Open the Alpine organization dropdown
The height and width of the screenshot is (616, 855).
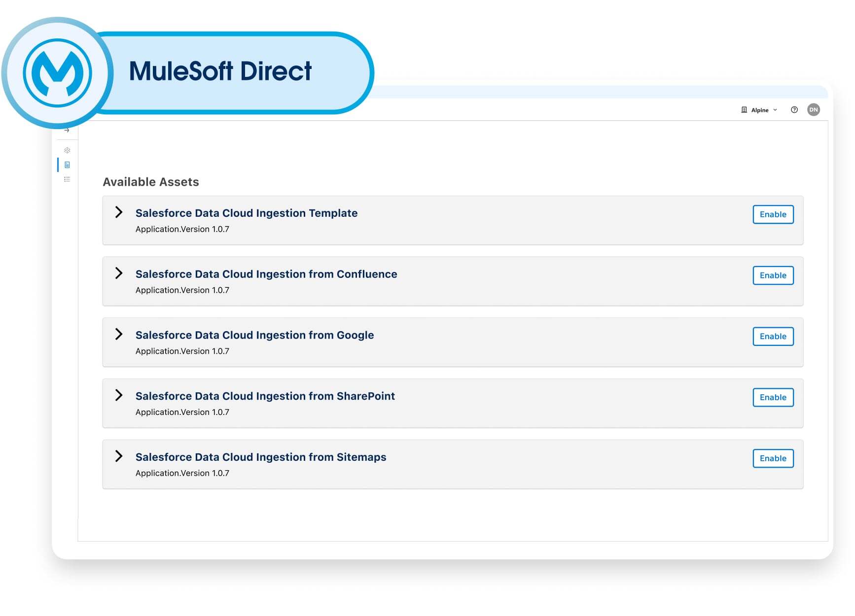[764, 110]
